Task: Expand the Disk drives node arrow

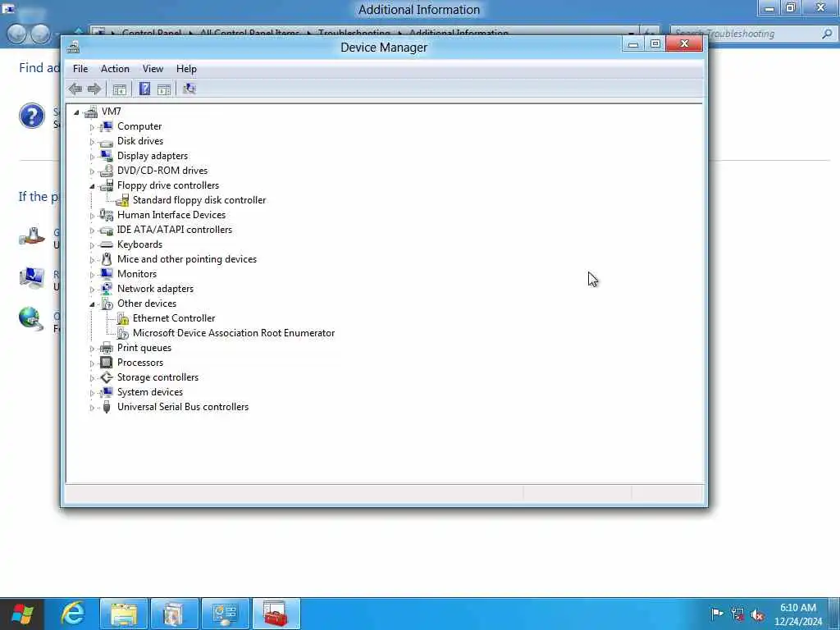Action: [x=92, y=142]
